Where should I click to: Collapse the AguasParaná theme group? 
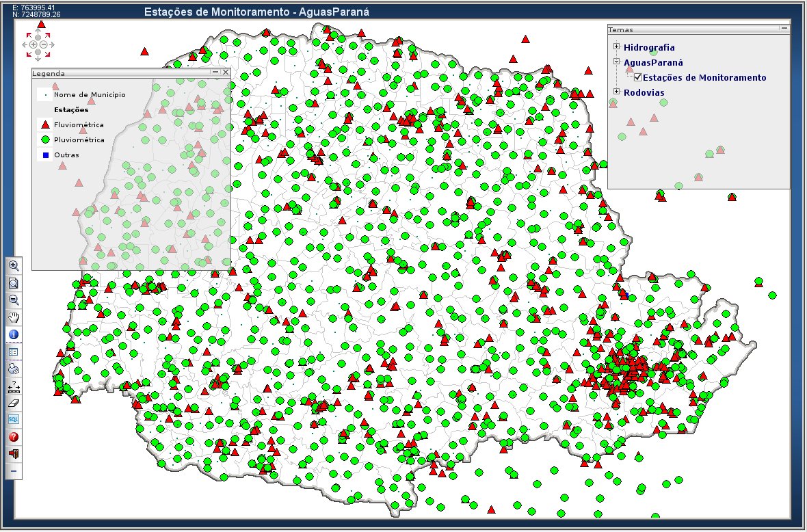coord(616,62)
